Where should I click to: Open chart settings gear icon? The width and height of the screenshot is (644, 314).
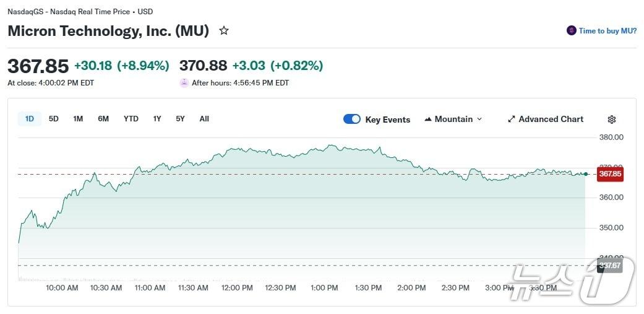(x=612, y=120)
